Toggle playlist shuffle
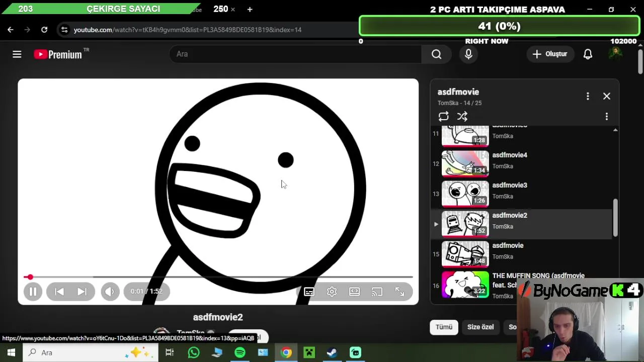Image resolution: width=644 pixels, height=362 pixels. (462, 117)
